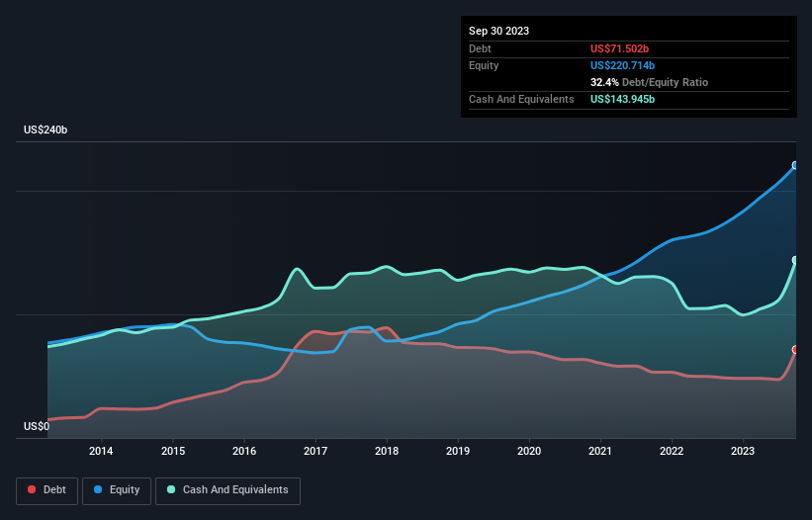
Task: Select the 2022 x-axis label
Action: [x=672, y=451]
